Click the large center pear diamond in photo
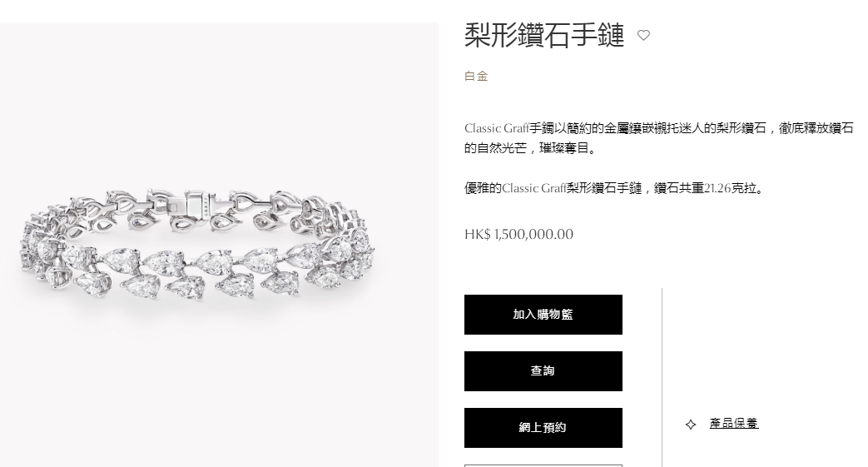 pyautogui.click(x=215, y=262)
